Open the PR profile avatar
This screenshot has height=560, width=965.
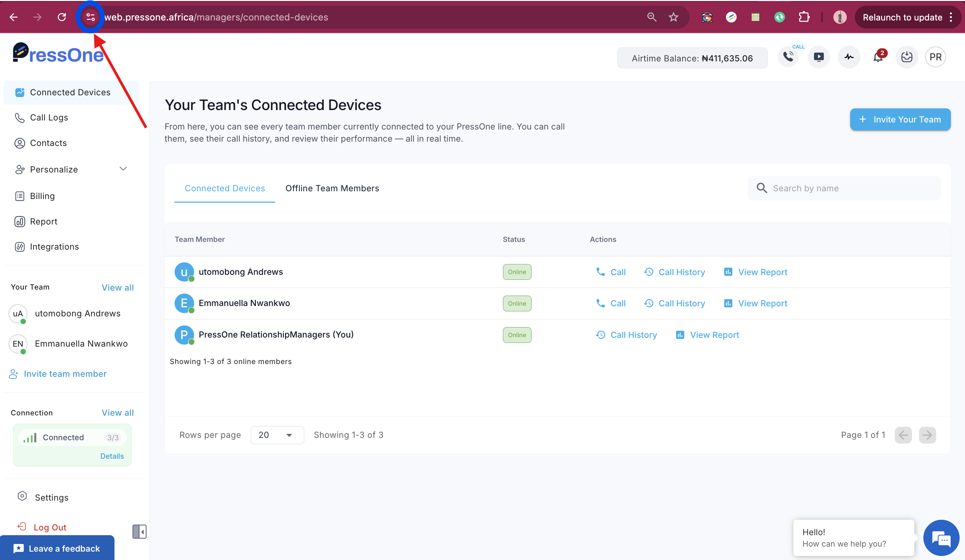[x=935, y=57]
